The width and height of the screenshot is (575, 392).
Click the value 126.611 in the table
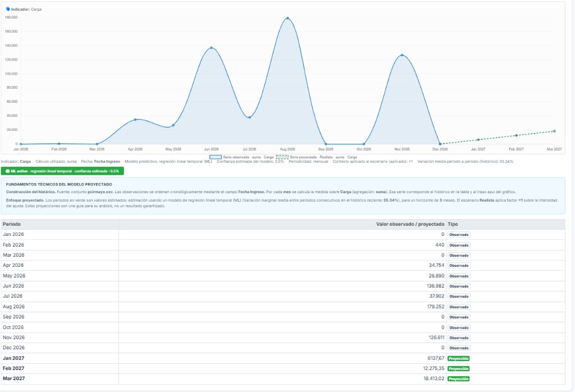coord(436,338)
